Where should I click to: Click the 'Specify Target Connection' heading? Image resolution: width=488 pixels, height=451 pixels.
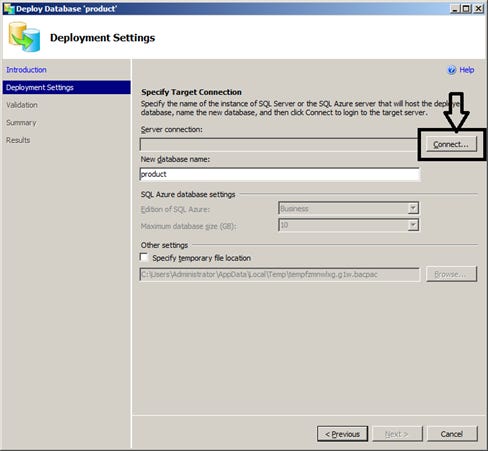tap(191, 92)
